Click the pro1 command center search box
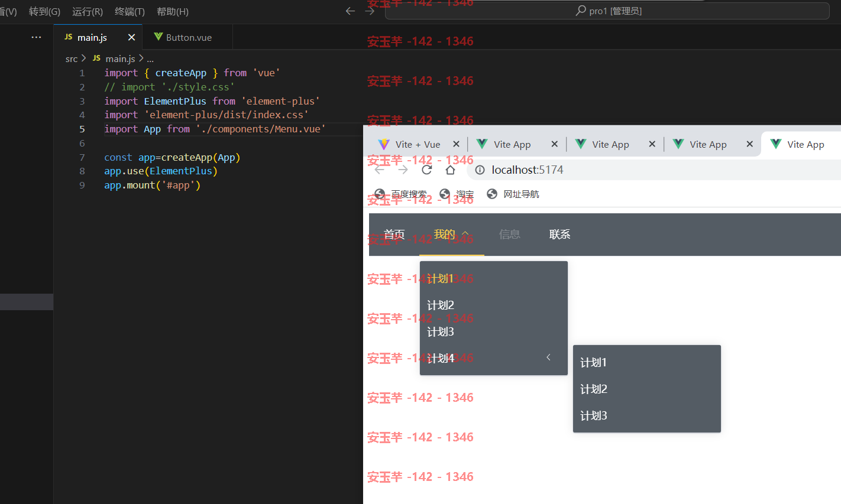The image size is (841, 504). click(607, 11)
